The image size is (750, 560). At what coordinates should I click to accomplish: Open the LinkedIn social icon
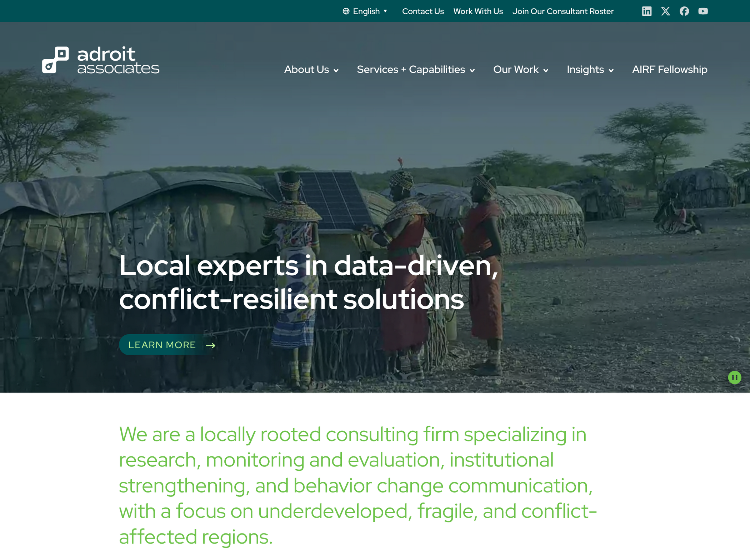[646, 11]
